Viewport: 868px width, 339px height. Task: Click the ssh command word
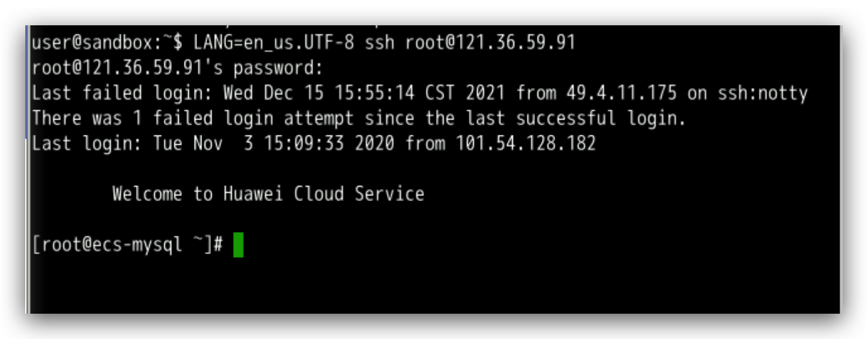tap(380, 43)
